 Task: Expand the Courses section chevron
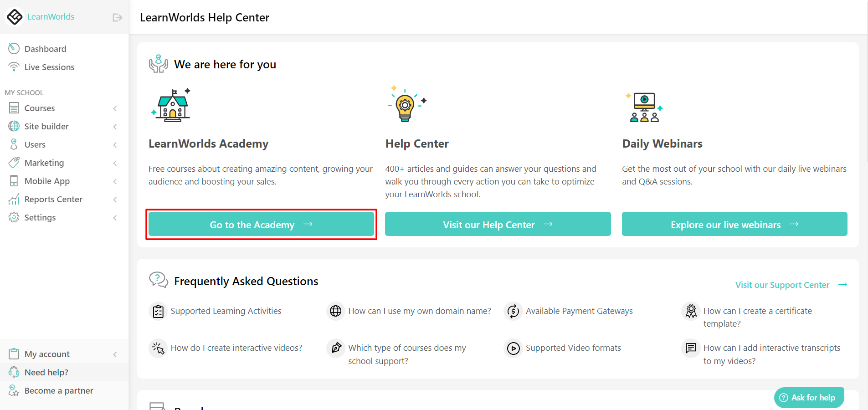click(115, 108)
